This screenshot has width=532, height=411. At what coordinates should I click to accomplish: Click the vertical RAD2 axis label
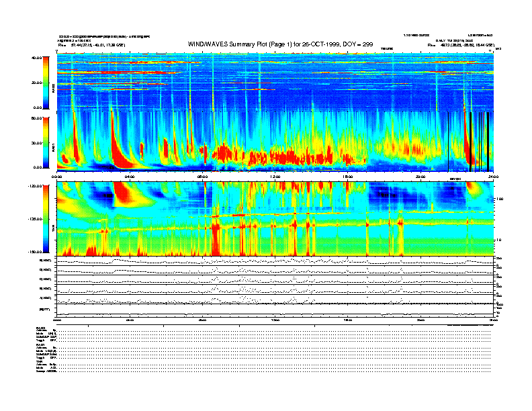[53, 89]
